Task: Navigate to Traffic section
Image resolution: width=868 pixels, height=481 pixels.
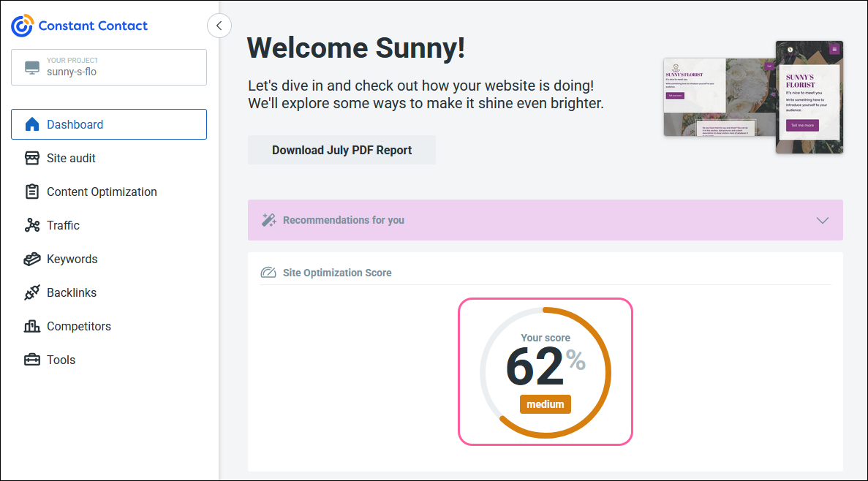Action: [109, 225]
